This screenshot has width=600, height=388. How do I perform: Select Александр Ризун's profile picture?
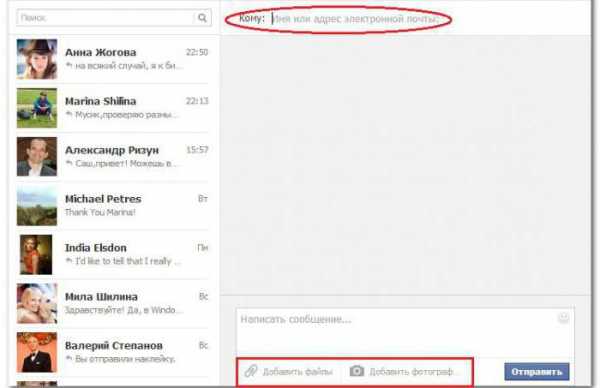tap(37, 157)
